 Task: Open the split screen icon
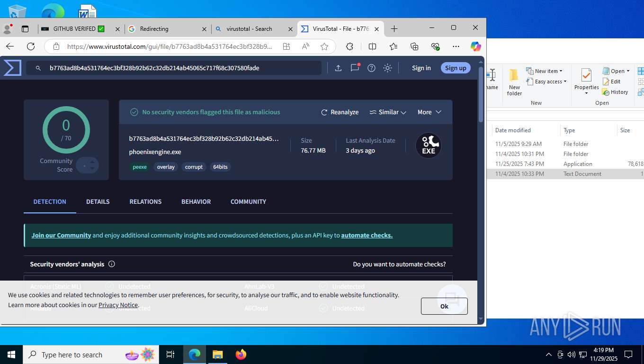pos(372,46)
